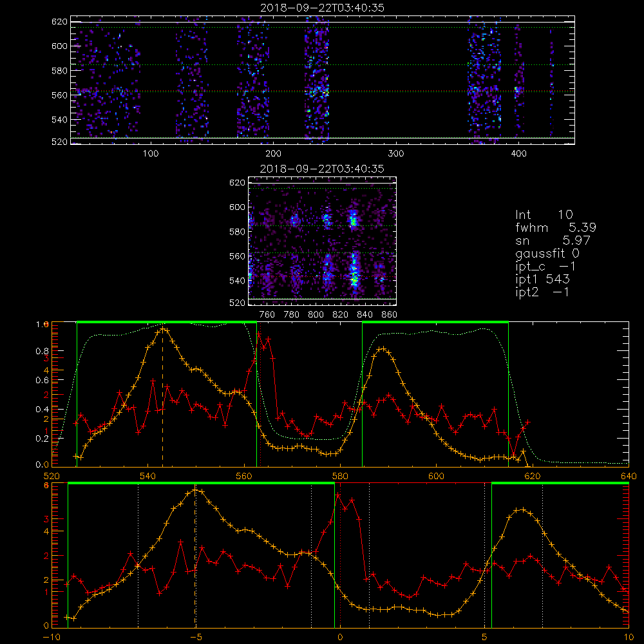Image resolution: width=644 pixels, height=644 pixels.
Task: Click x-axis label '400' under top spectrogram
Action: tap(518, 154)
